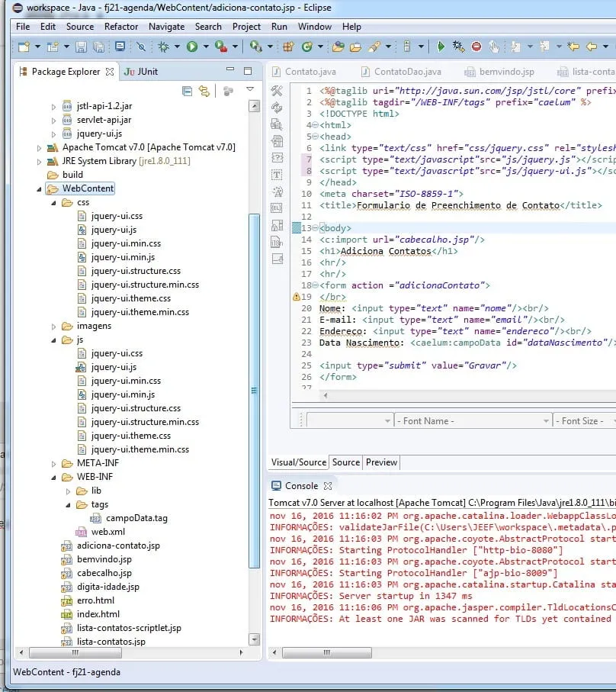The width and height of the screenshot is (616, 692).
Task: Click the warning marker on line 19
Action: click(297, 297)
